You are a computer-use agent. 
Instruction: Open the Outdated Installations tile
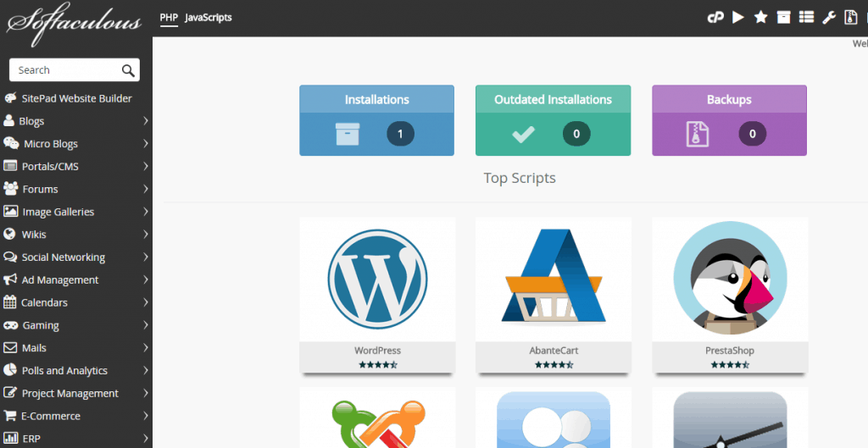pyautogui.click(x=553, y=120)
